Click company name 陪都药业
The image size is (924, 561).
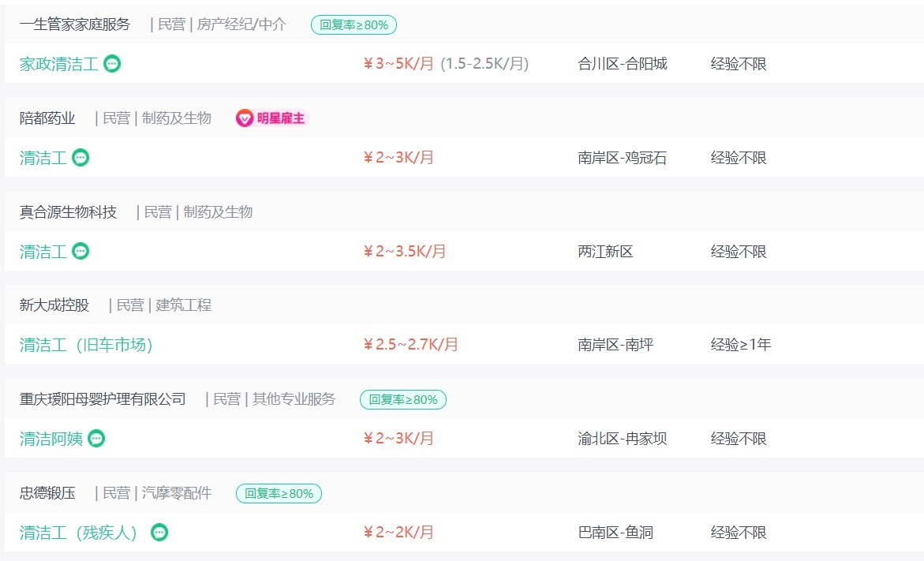click(x=47, y=118)
